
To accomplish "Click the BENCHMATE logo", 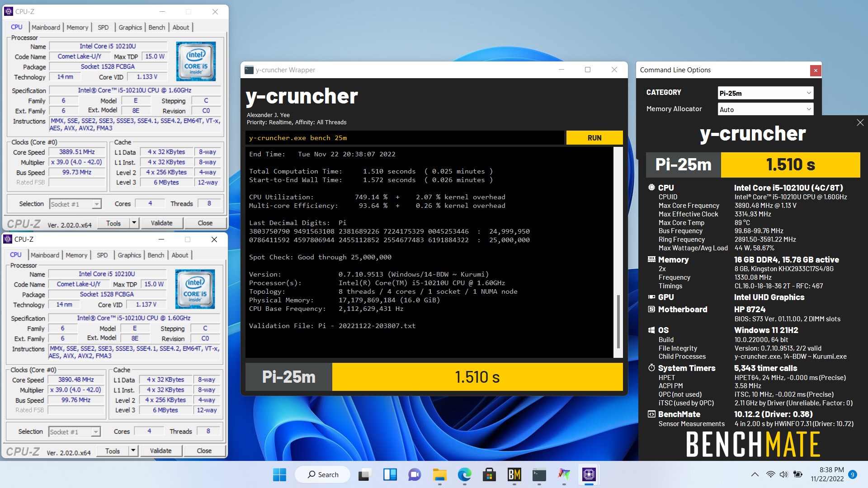I will 753,445.
